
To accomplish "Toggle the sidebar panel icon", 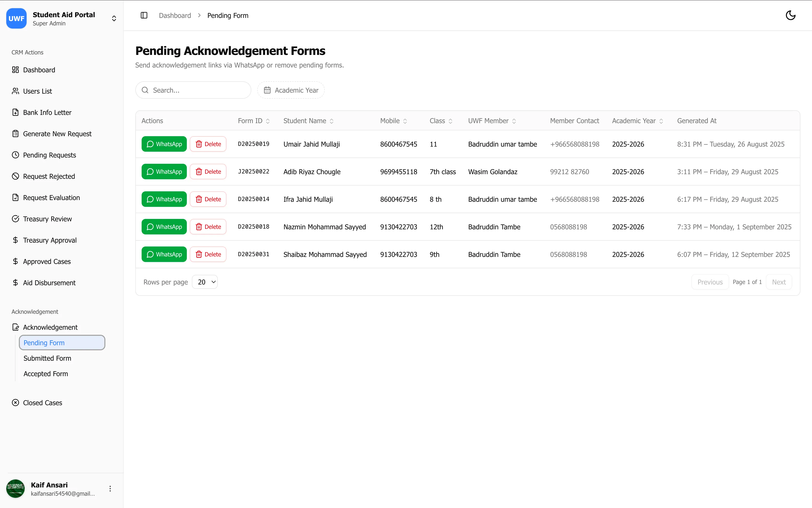I will point(144,15).
